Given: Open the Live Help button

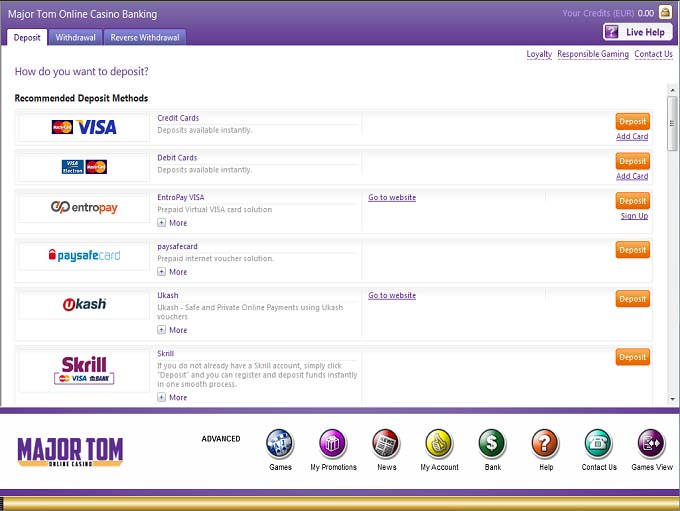Looking at the screenshot, I should coord(637,32).
